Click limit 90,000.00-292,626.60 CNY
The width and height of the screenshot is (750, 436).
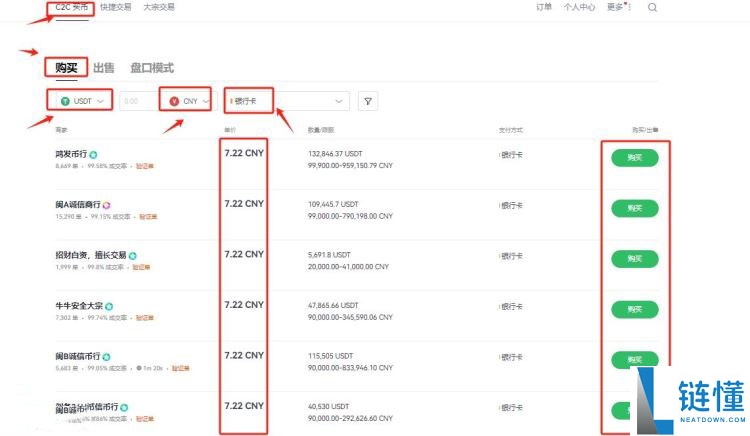click(350, 418)
